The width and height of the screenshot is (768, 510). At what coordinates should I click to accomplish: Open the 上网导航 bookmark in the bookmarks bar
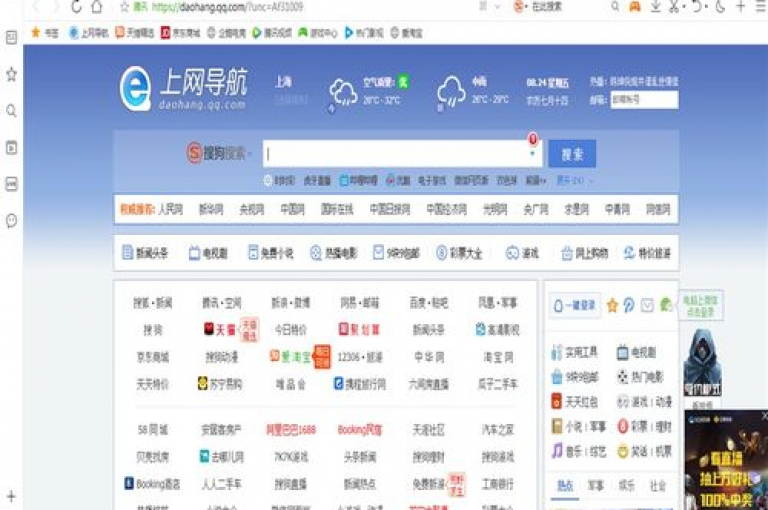click(x=89, y=33)
